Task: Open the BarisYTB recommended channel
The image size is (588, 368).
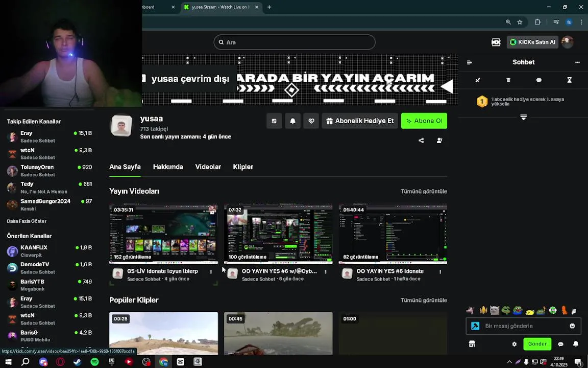Action: pyautogui.click(x=50, y=285)
